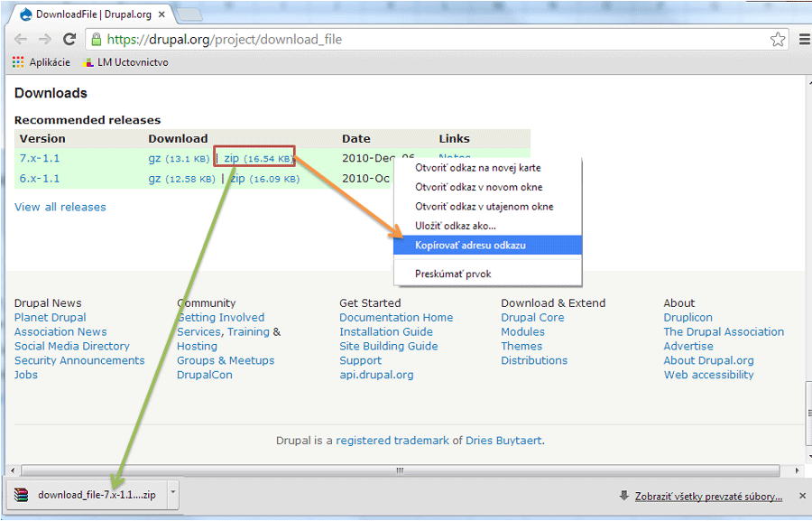Open the Distributions footer link
Image resolution: width=812 pixels, height=521 pixels.
tap(534, 360)
